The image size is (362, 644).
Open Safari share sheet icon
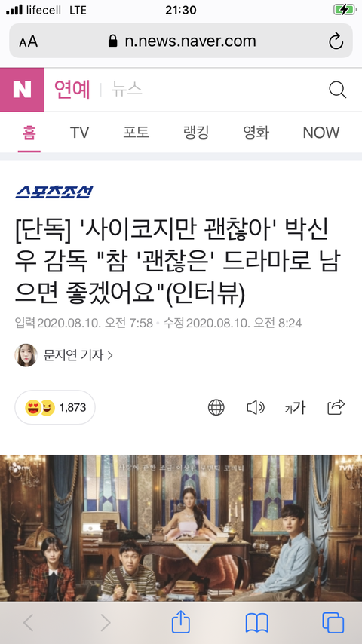(181, 622)
